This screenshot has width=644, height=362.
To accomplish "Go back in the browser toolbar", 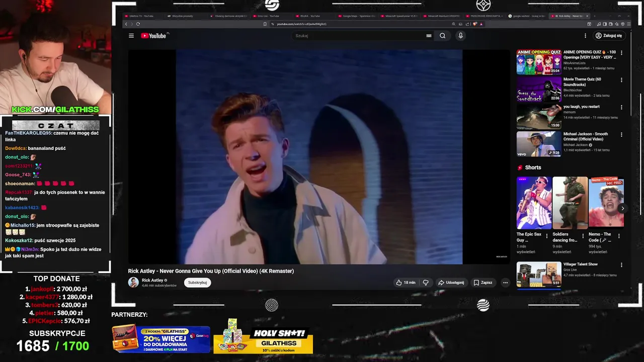I will (126, 24).
